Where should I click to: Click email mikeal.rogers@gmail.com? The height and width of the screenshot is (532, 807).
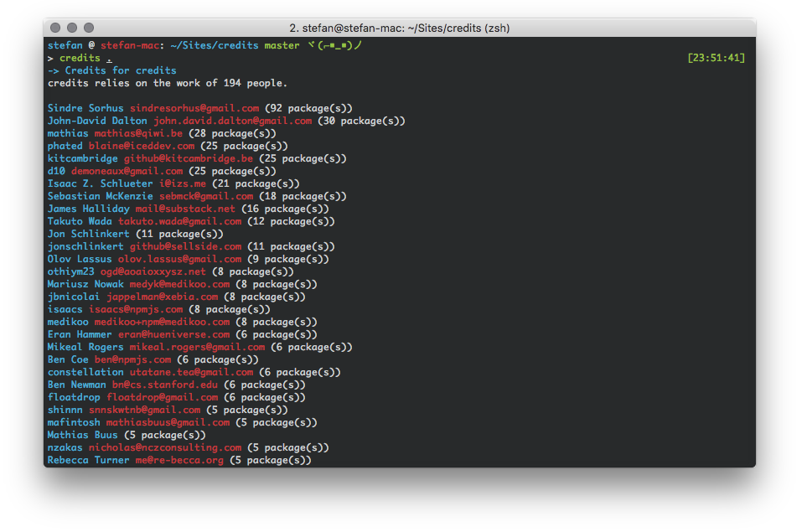pos(197,347)
